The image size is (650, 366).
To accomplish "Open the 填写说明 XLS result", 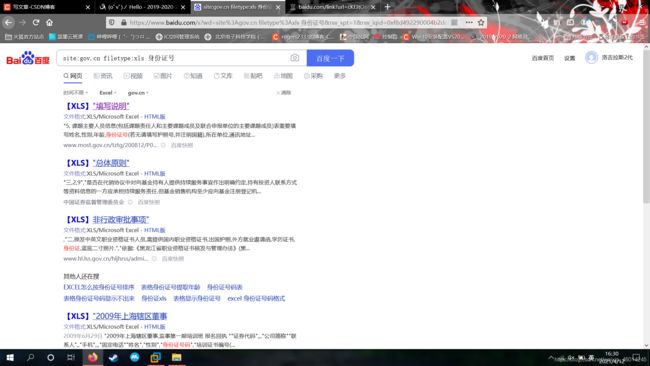I will tap(111, 106).
